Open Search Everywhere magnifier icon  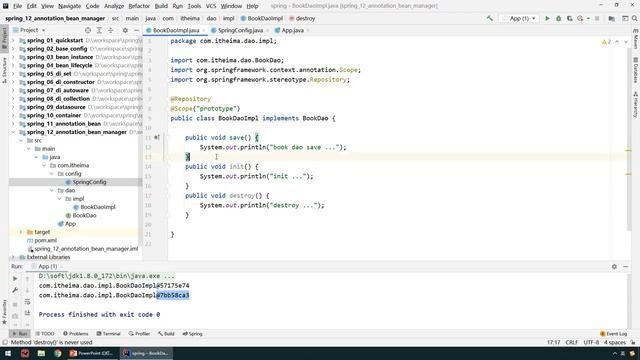coord(635,18)
